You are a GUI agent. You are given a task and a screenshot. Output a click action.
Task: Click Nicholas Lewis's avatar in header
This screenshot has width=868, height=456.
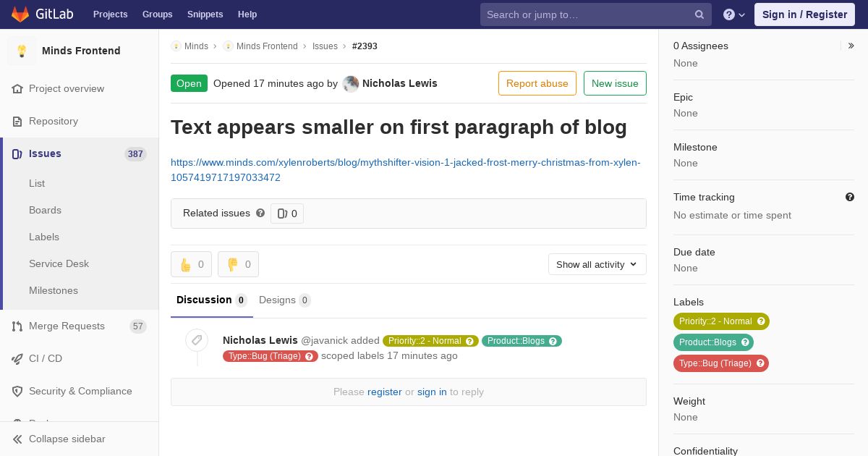[351, 84]
